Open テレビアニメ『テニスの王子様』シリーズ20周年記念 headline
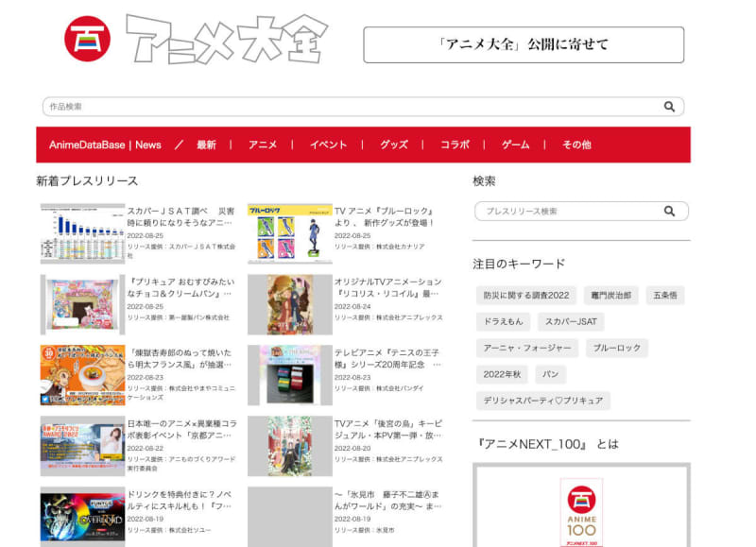Image resolution: width=756 pixels, height=547 pixels. coord(387,359)
